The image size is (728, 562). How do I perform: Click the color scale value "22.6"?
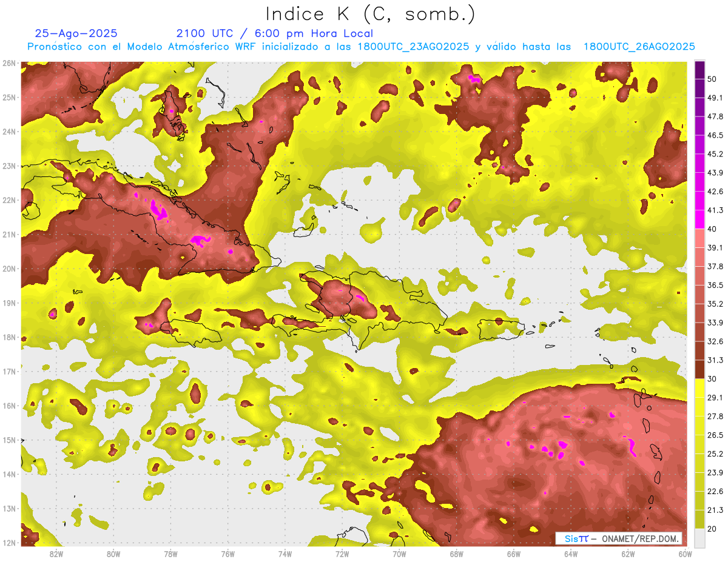click(715, 491)
